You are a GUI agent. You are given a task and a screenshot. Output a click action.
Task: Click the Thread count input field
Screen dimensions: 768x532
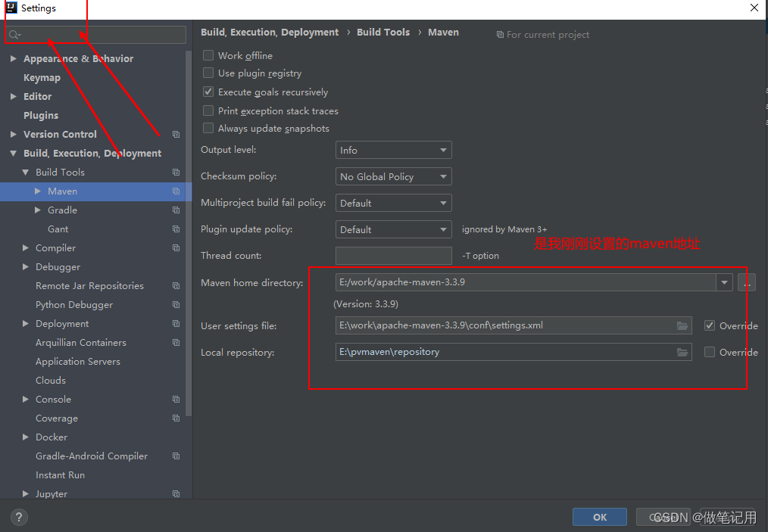coord(393,256)
